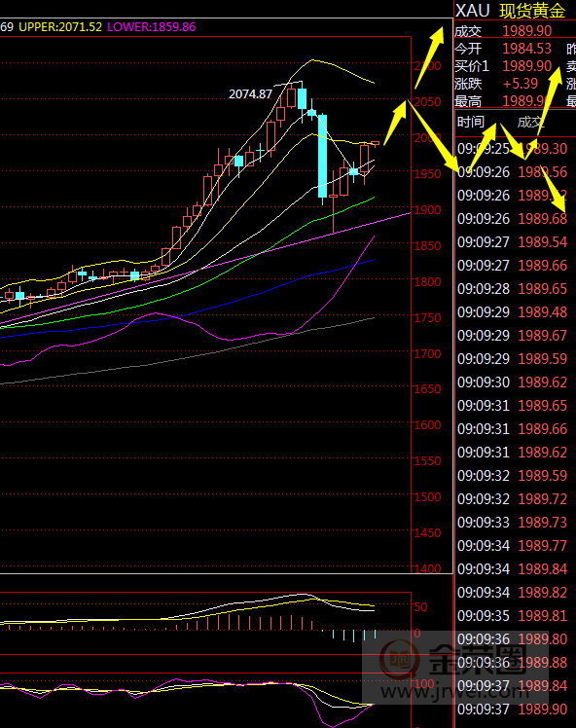
Task: Click the 2074.87 high price label on chart
Action: point(250,94)
